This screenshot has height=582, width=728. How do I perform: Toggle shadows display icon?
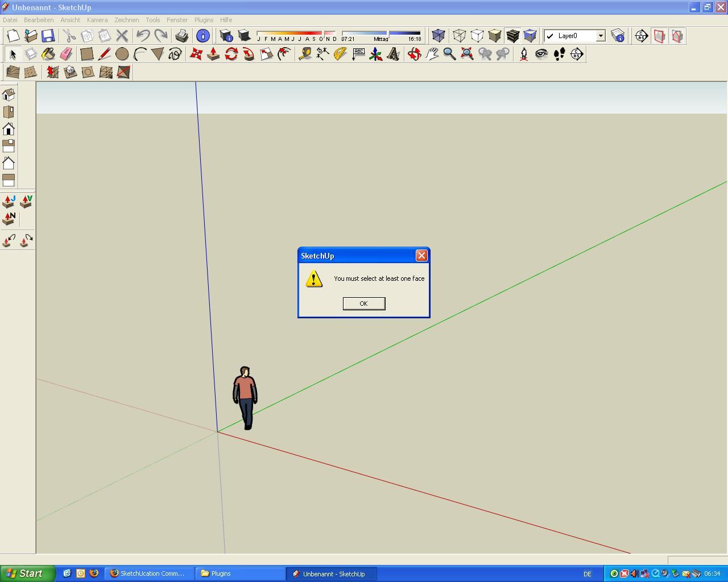pos(244,36)
